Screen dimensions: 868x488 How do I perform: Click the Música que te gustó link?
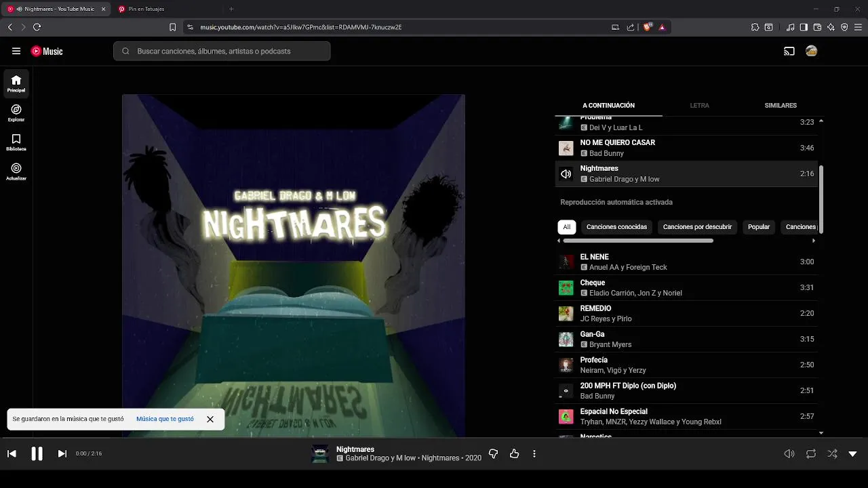[165, 419]
